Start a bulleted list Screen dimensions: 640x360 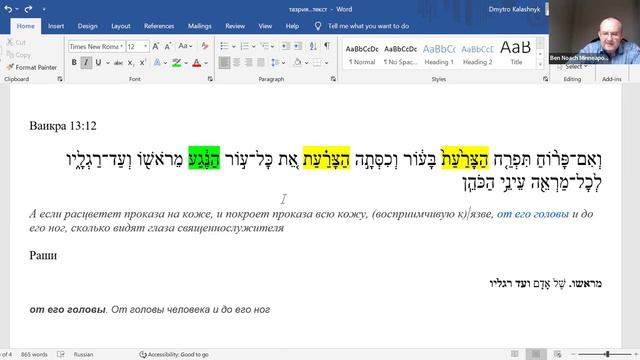coord(224,46)
